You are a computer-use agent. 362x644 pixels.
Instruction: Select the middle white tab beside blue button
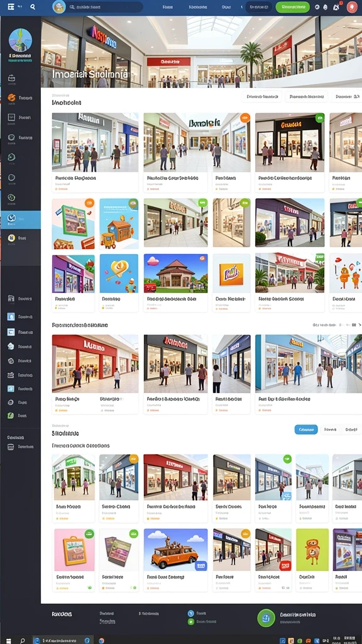coord(330,430)
